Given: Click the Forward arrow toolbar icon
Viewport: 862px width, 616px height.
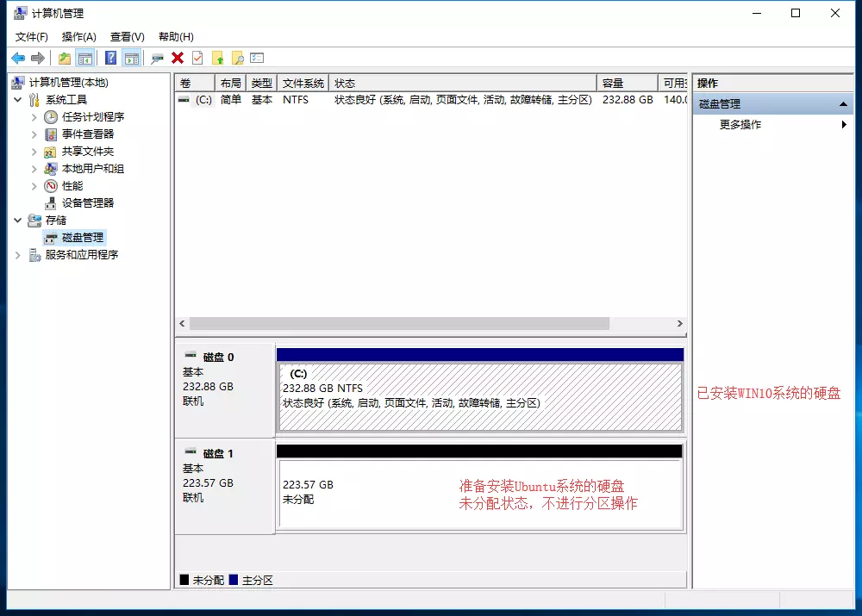Looking at the screenshot, I should [x=38, y=59].
